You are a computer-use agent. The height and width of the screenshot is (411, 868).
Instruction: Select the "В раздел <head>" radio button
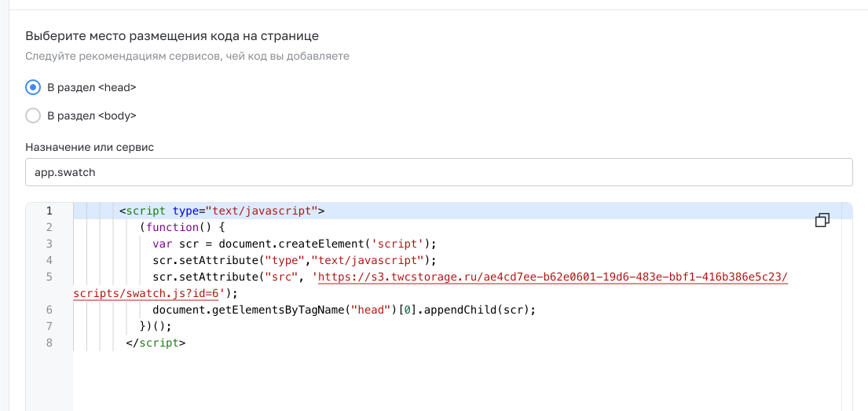(x=33, y=87)
